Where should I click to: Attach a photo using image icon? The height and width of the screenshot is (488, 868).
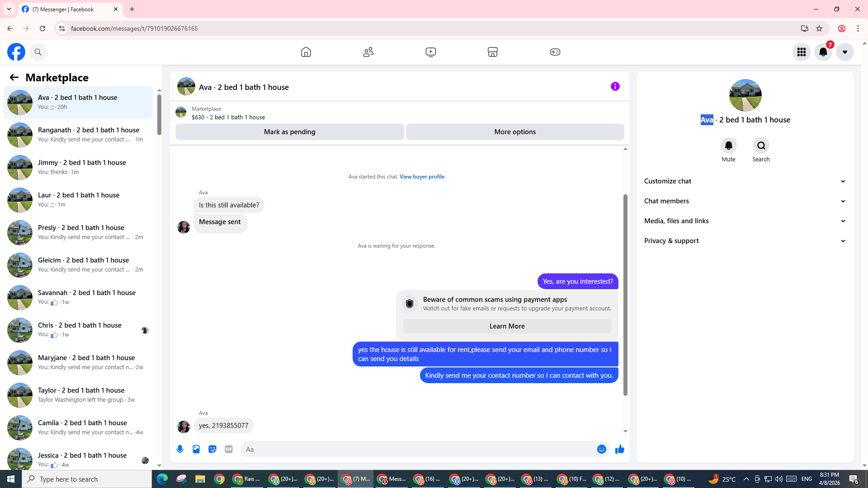[x=196, y=449]
